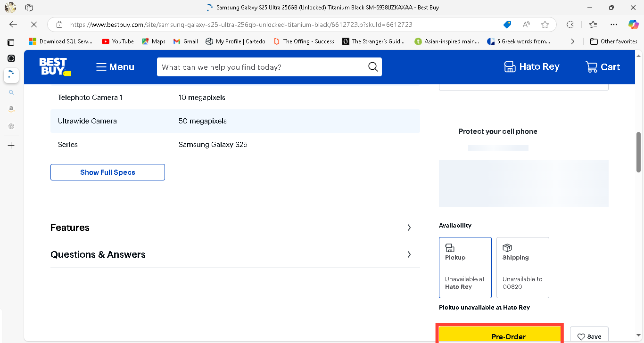
Task: Open My Profile | Cartedo bookmark
Action: (235, 41)
